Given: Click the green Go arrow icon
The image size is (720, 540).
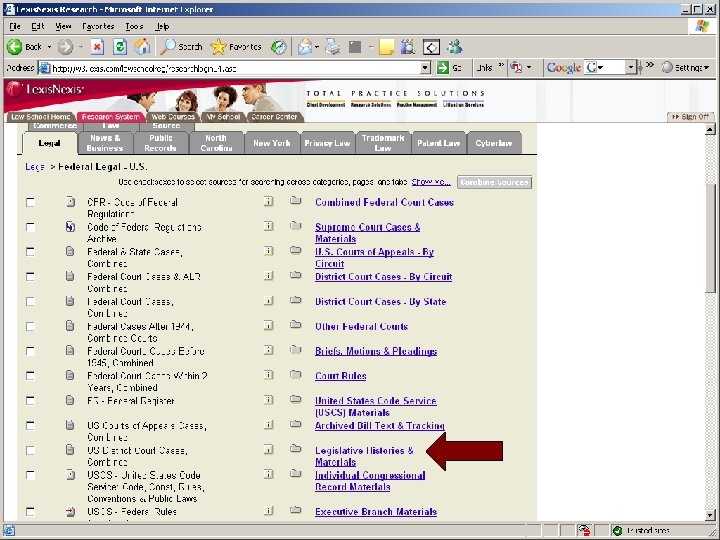Looking at the screenshot, I should click(443, 68).
